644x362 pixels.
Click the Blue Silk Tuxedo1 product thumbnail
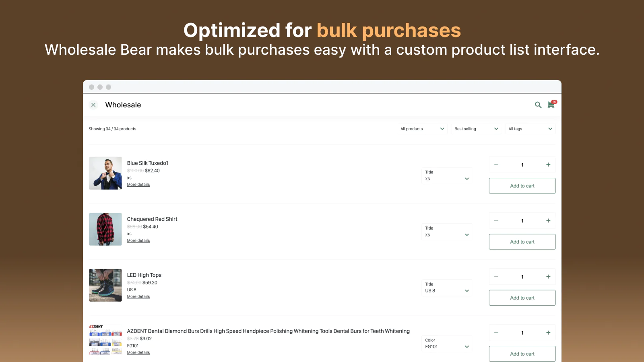pyautogui.click(x=105, y=173)
